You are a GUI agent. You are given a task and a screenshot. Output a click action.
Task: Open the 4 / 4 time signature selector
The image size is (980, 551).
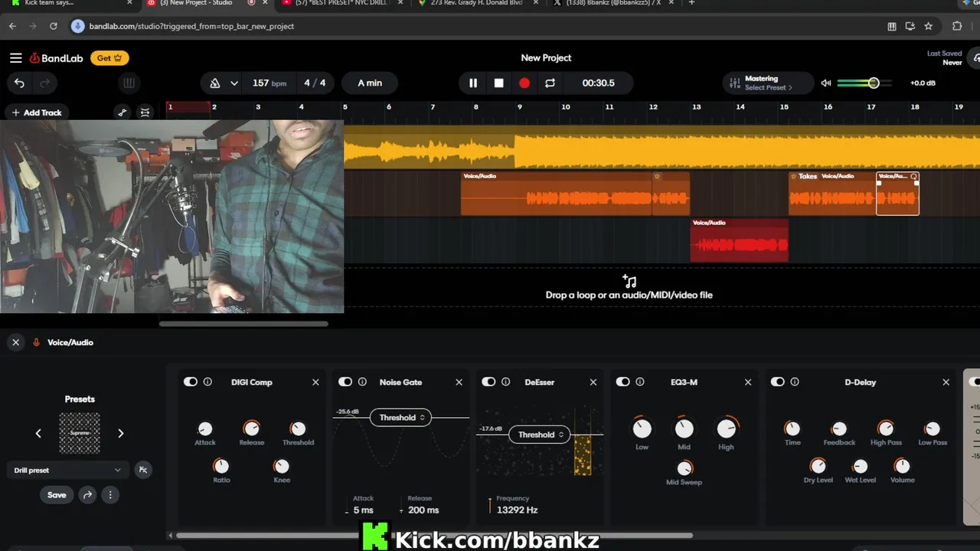pos(315,83)
